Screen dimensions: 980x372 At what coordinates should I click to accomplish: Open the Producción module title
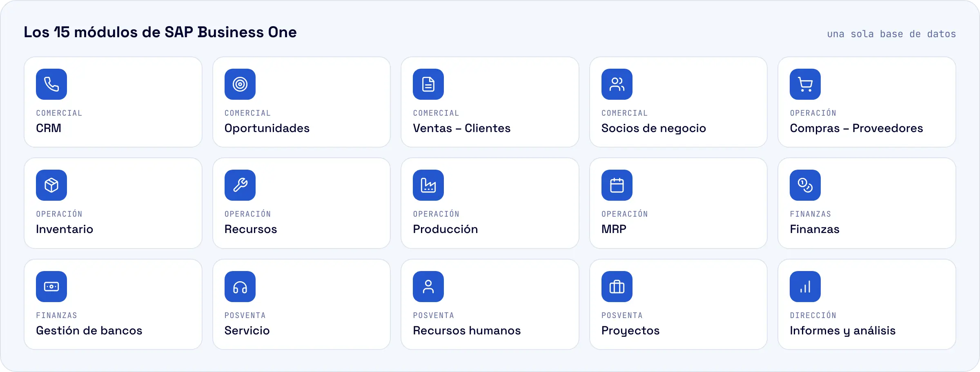point(445,229)
